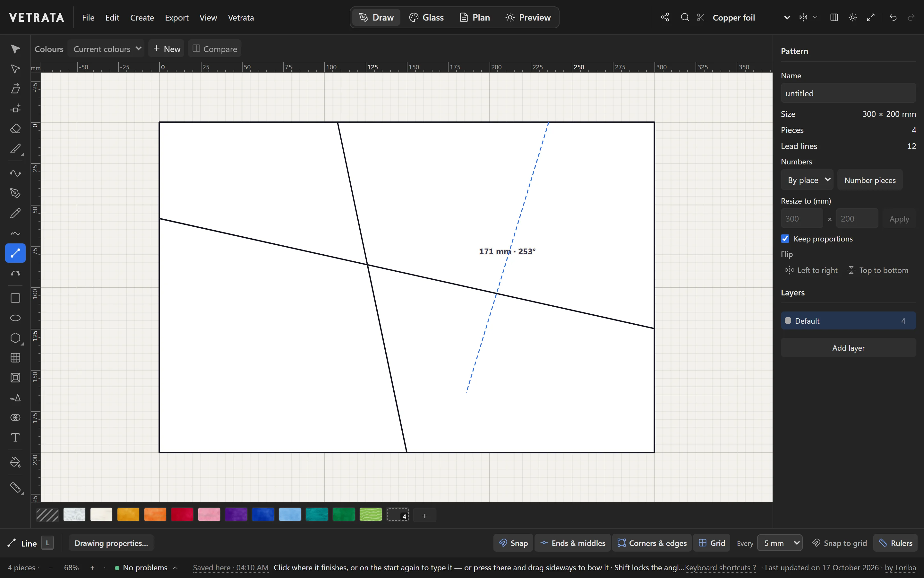
Task: Open the By place numbering dropdown
Action: 807,180
